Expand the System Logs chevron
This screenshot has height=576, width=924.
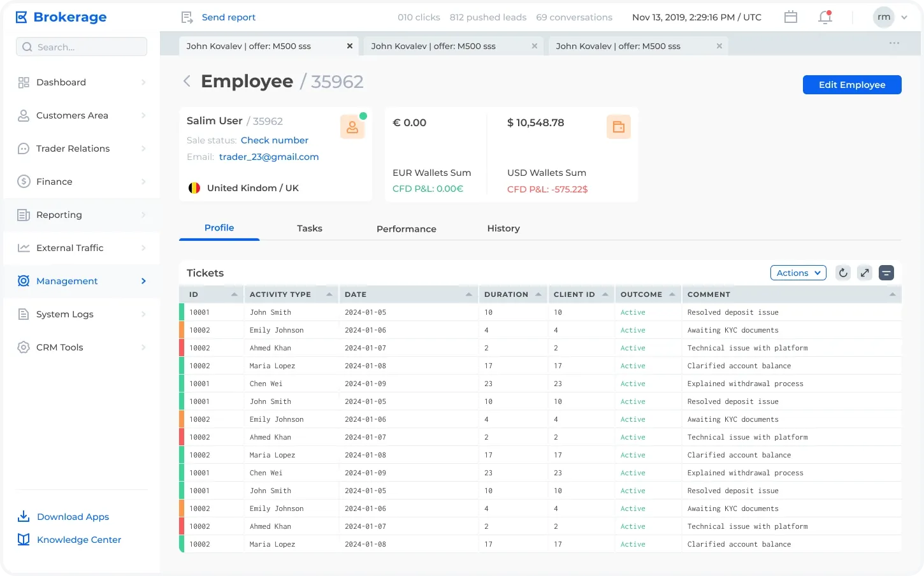(143, 314)
